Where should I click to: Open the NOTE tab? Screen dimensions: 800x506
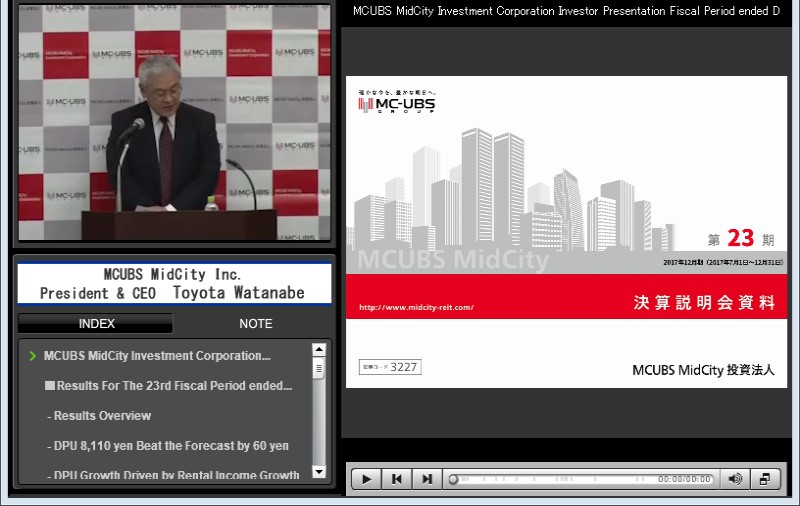click(255, 324)
